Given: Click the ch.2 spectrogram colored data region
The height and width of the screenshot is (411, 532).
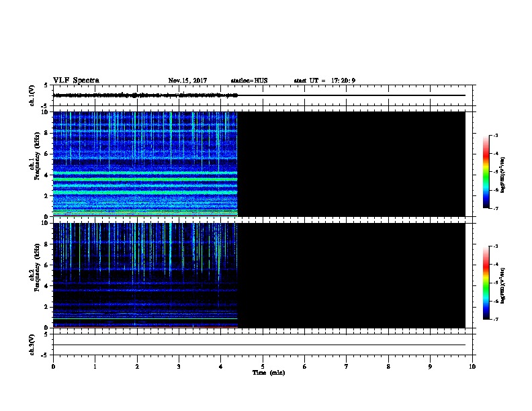Looking at the screenshot, I should [x=145, y=275].
